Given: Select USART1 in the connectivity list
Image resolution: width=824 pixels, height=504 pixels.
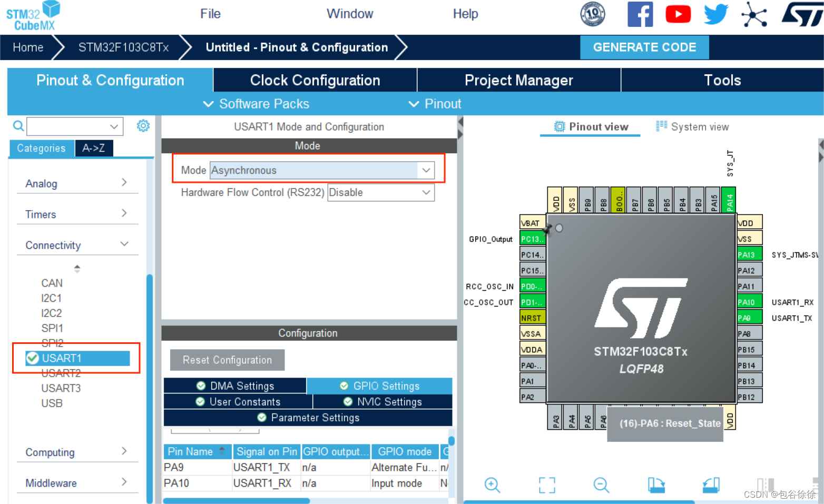Looking at the screenshot, I should [77, 358].
